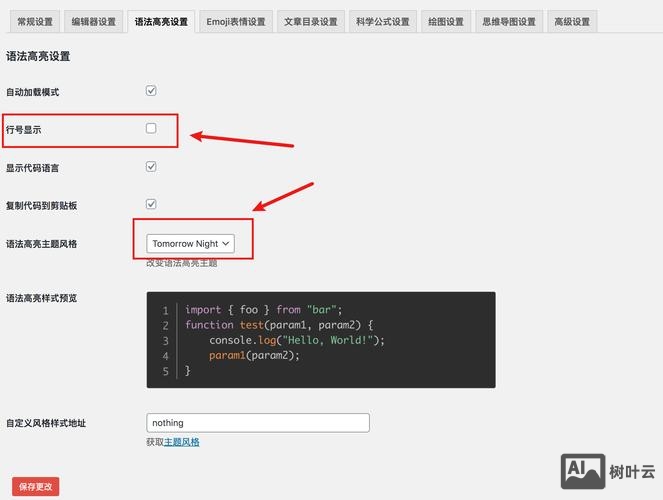Select the 高级设置 tab
This screenshot has width=663, height=500.
coord(572,22)
